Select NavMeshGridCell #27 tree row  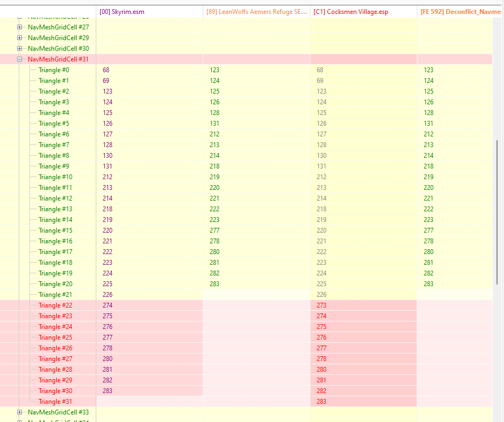(x=246, y=27)
